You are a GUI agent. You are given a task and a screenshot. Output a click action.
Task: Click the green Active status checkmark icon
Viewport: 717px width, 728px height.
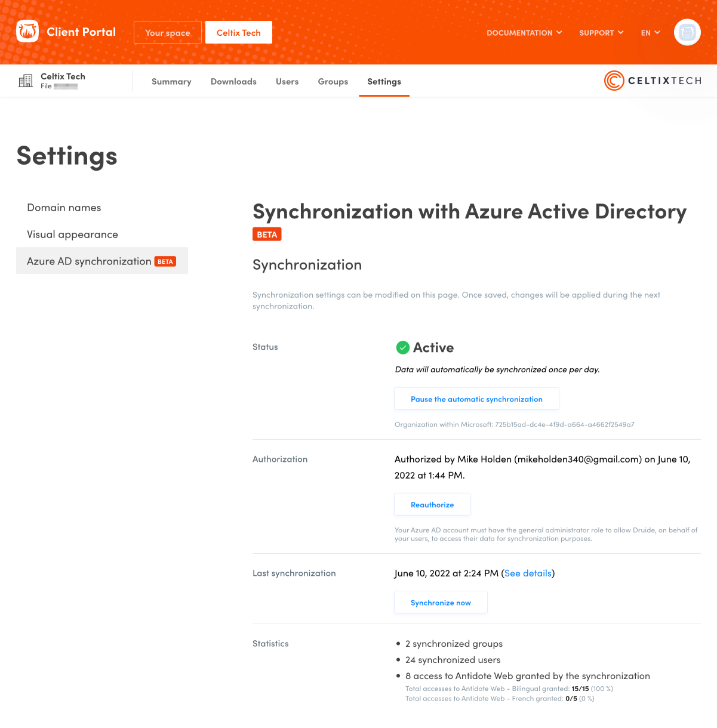[403, 347]
